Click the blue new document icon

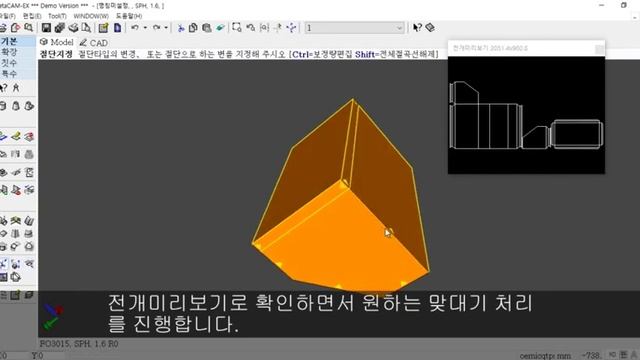[x=117, y=28]
